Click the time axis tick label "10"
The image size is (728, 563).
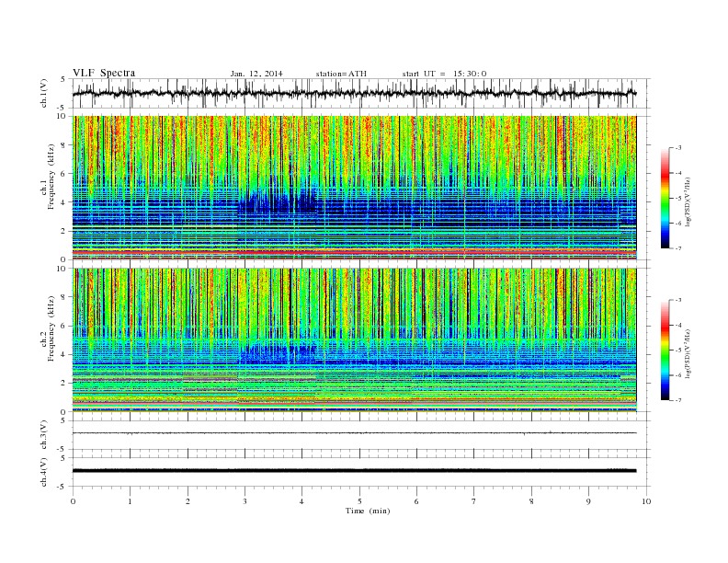click(646, 501)
